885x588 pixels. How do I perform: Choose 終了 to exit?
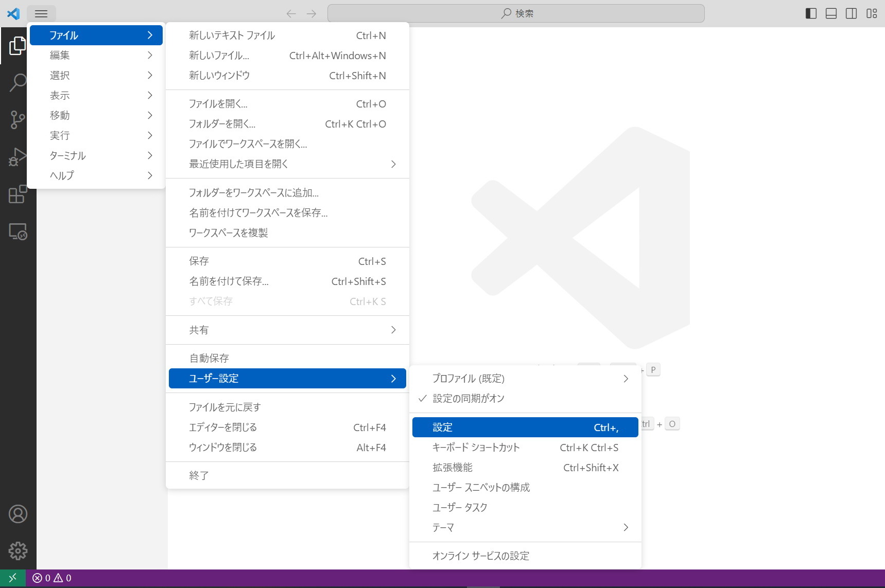point(287,476)
